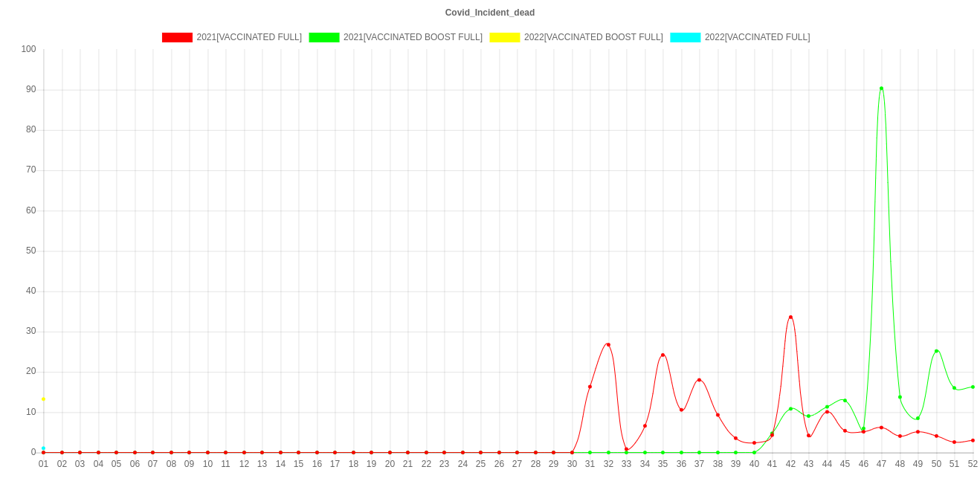
Task: Hide series via 2021[VACCINATED BOOST FULL] label text
Action: pyautogui.click(x=413, y=37)
